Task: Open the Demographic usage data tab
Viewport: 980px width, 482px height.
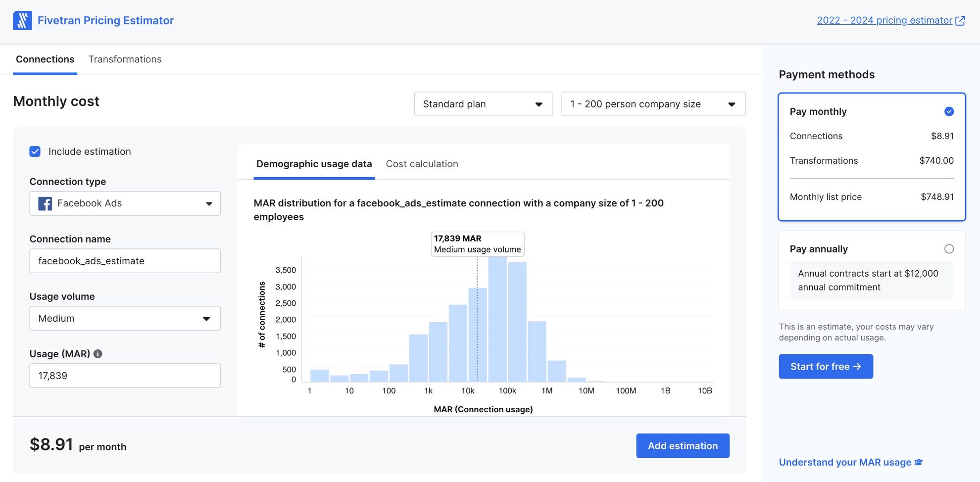Action: (x=314, y=164)
